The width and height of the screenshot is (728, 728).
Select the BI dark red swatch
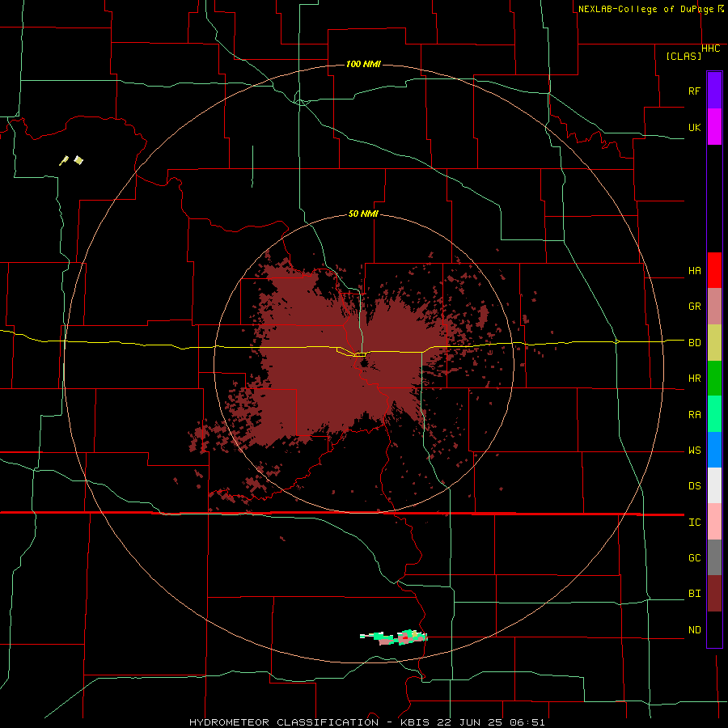[714, 594]
